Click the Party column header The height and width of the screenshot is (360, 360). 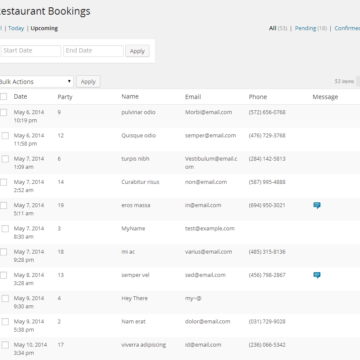65,97
